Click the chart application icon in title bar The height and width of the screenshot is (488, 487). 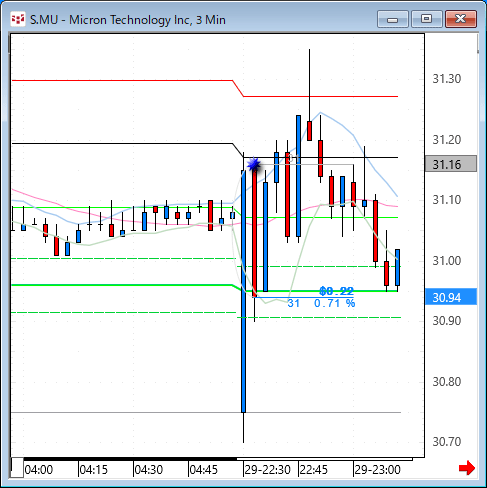[x=17, y=20]
